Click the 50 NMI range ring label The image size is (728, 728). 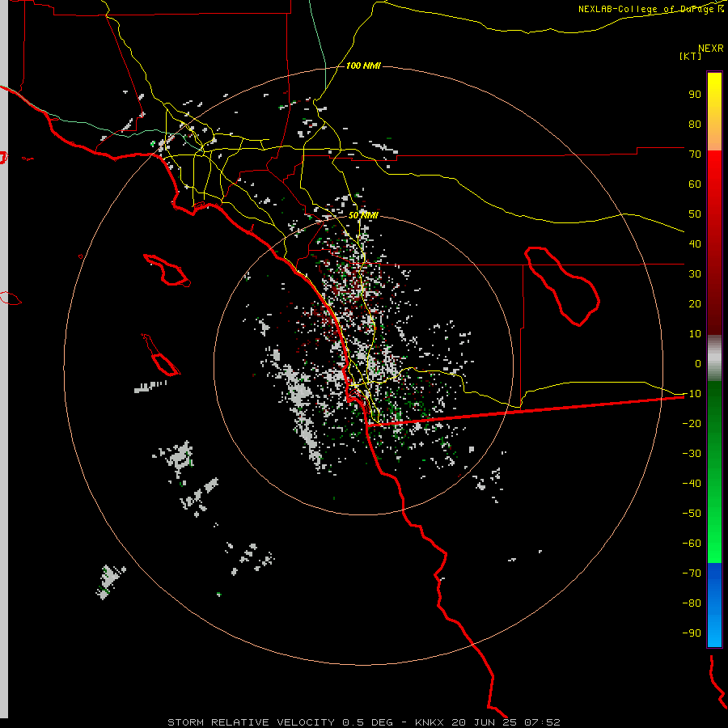tap(363, 215)
